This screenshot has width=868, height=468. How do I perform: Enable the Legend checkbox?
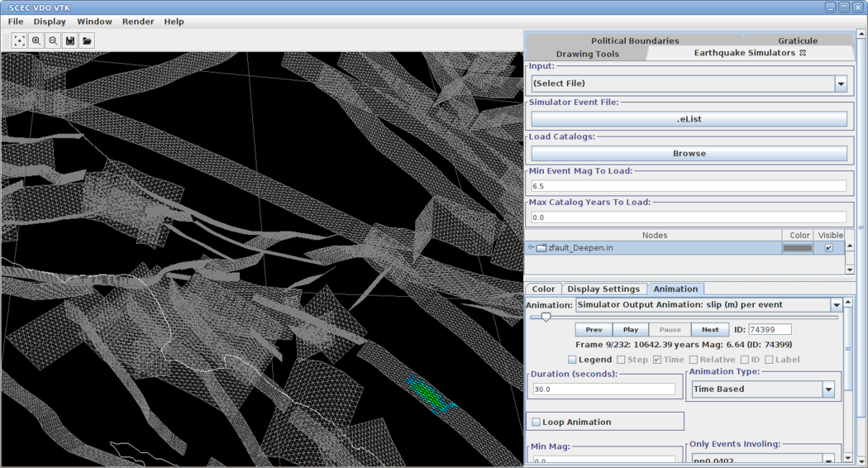click(572, 360)
